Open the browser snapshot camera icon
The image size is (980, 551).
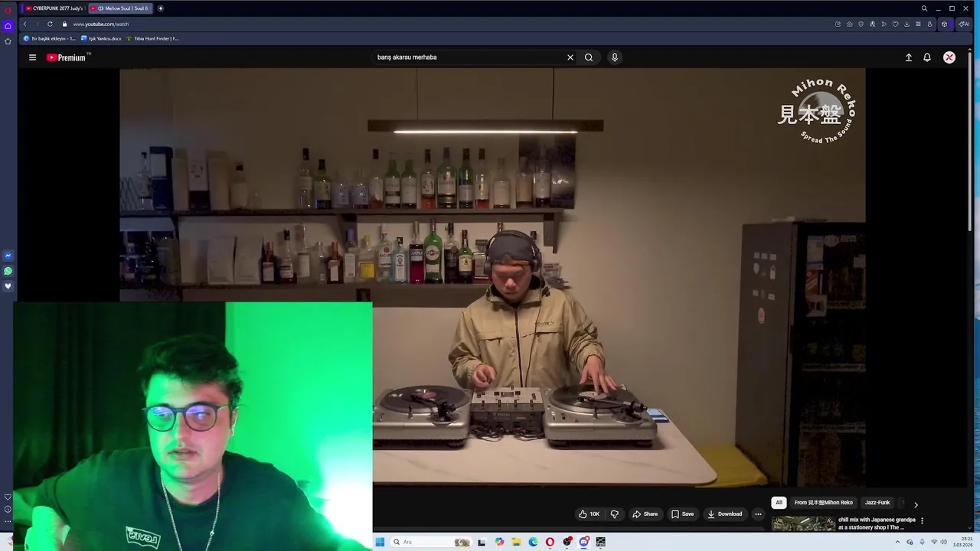849,24
